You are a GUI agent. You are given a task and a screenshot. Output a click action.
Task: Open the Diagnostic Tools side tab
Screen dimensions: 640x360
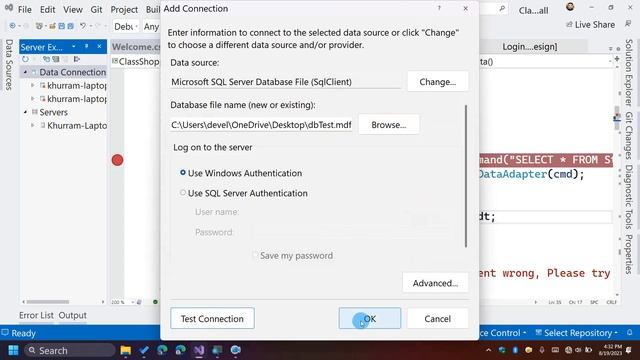coord(629,198)
